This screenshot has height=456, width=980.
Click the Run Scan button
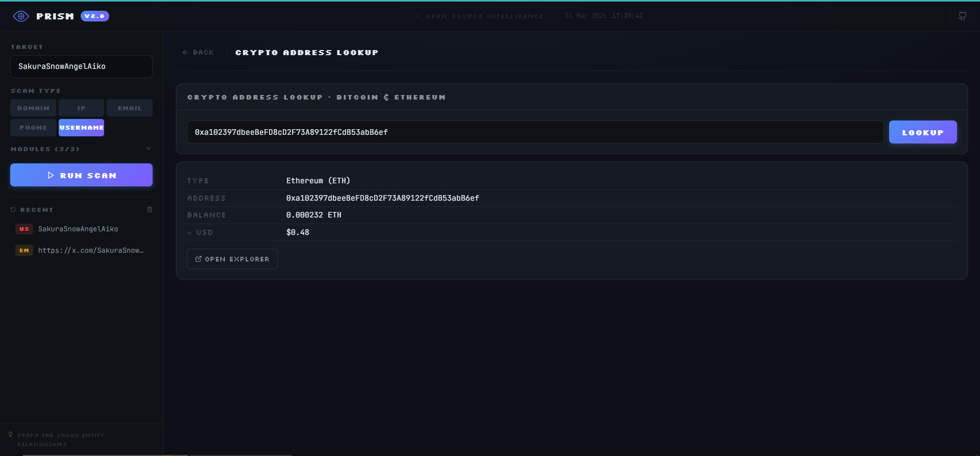tap(81, 175)
